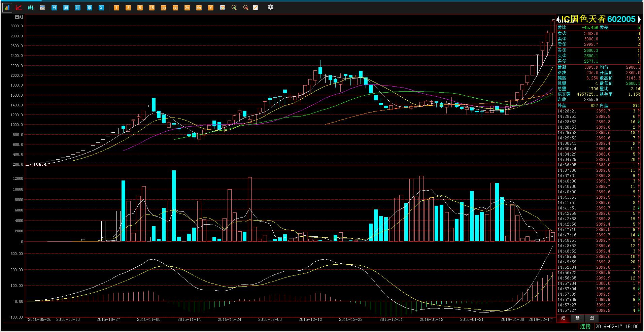Select the 15-minute period icon
This screenshot has width=644, height=332.
(x=152, y=8)
